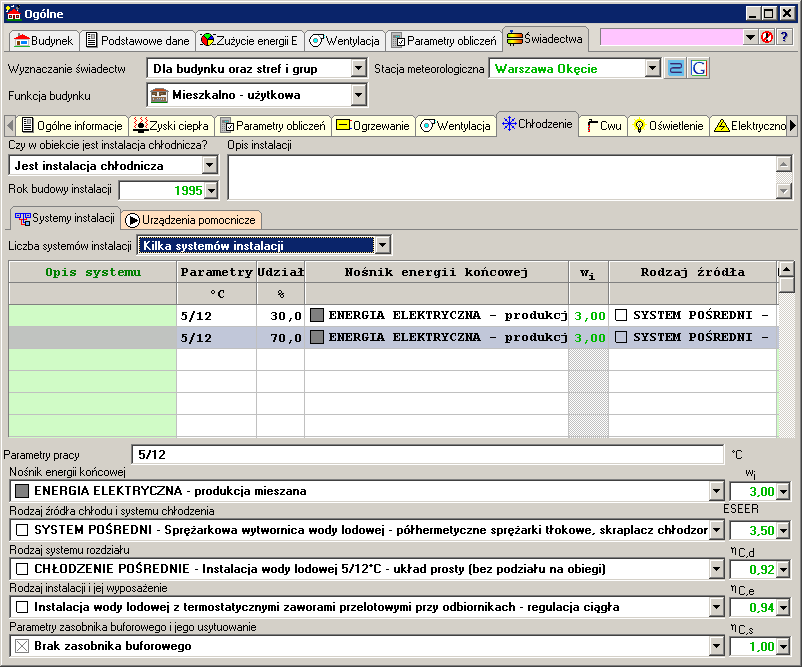The image size is (802, 667).
Task: Click the question mark help icon
Action: point(784,37)
